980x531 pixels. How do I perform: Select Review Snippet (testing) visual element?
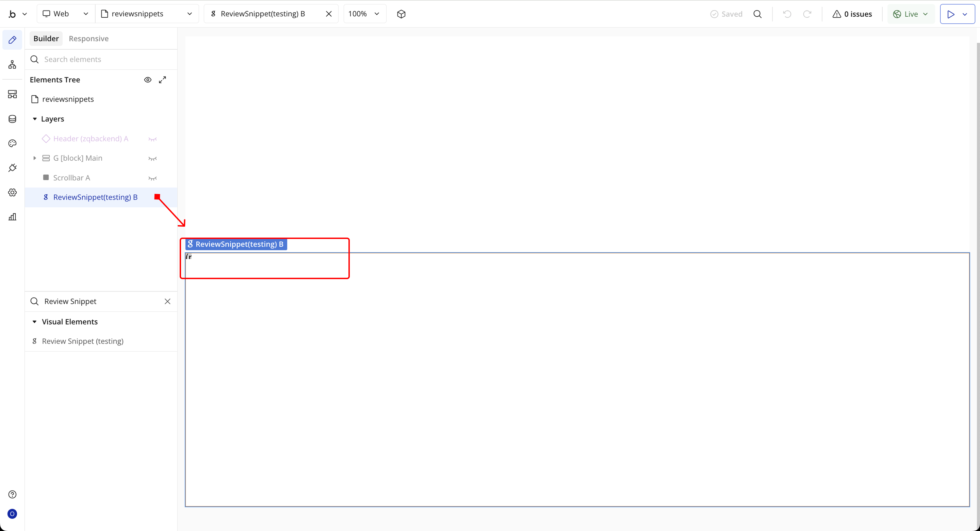[83, 341]
